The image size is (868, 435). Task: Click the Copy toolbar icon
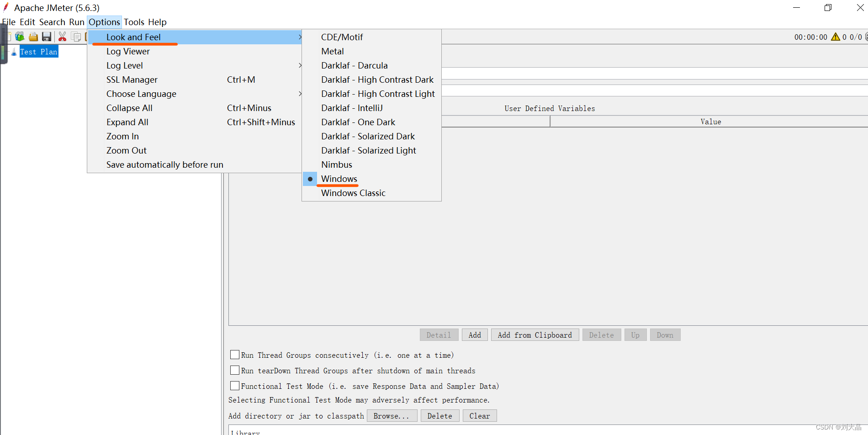pos(76,37)
